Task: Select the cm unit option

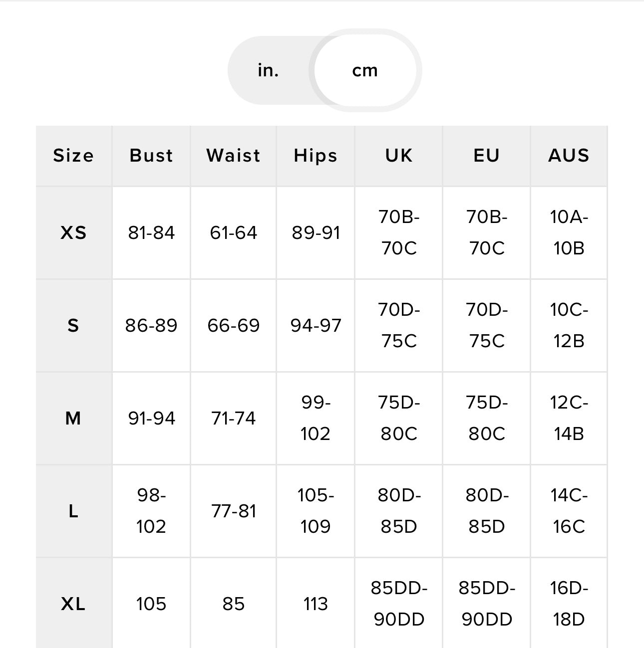Action: click(x=365, y=70)
